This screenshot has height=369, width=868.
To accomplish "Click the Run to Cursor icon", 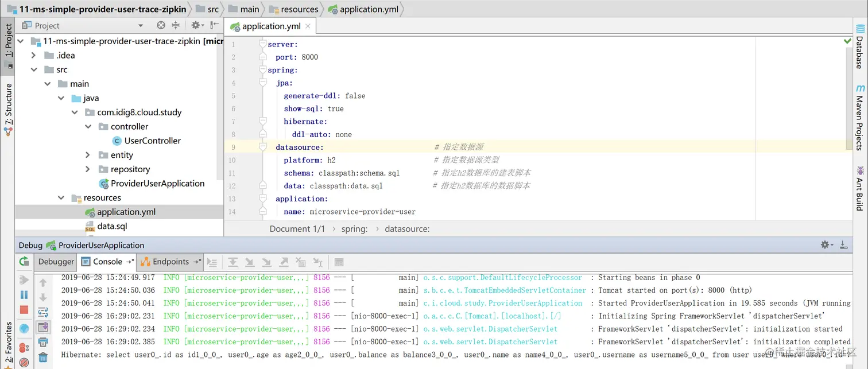I will pyautogui.click(x=317, y=262).
